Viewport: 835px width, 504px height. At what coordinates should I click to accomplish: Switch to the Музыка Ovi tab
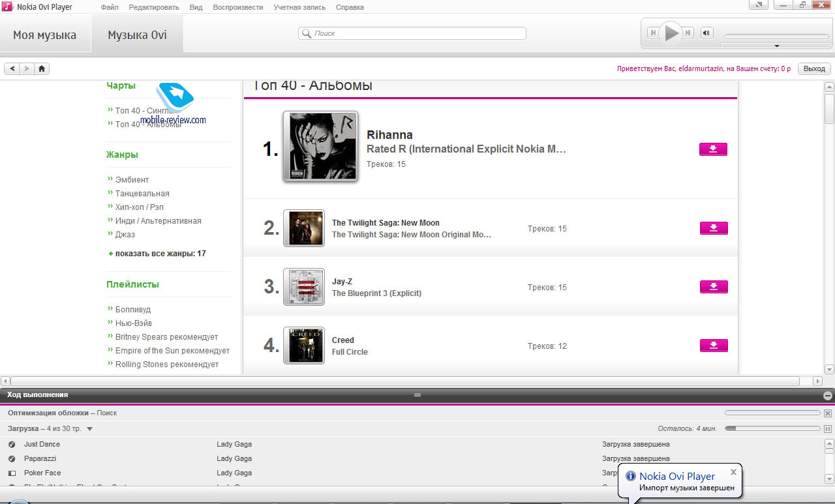click(137, 35)
